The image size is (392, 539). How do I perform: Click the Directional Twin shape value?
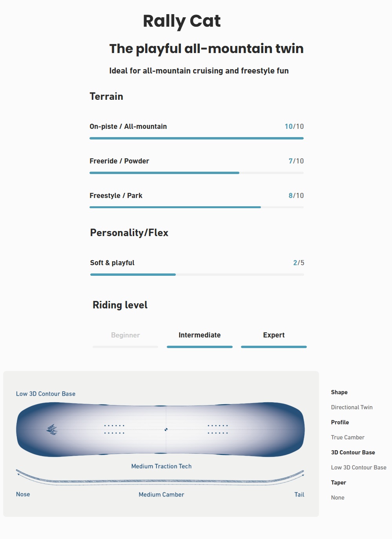pyautogui.click(x=352, y=407)
